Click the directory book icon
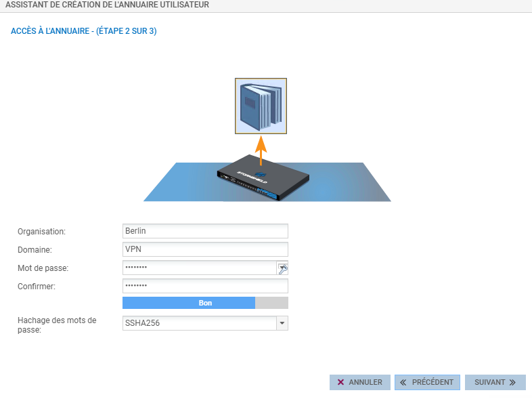The image size is (532, 399). [x=261, y=106]
